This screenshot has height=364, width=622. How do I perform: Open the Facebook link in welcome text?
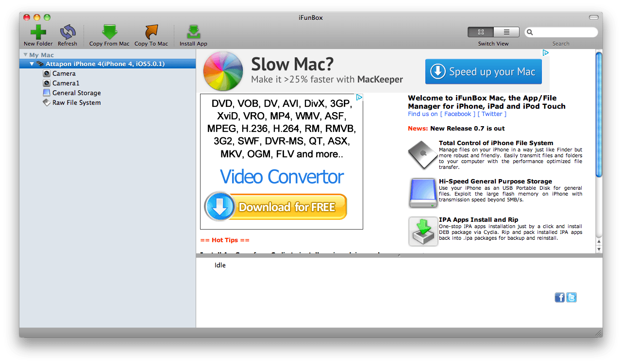coord(457,114)
